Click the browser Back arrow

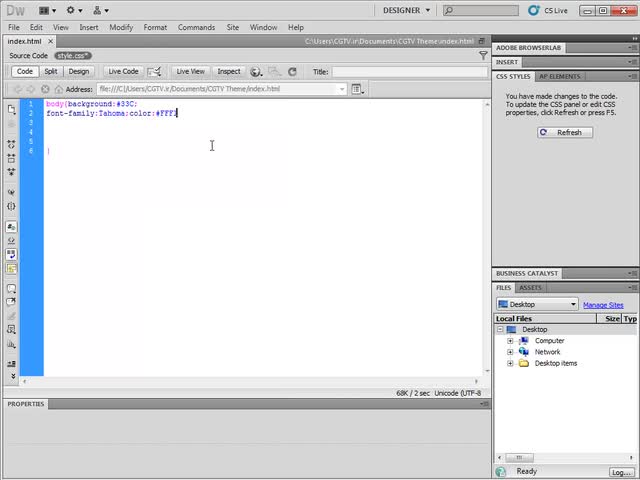click(18, 89)
